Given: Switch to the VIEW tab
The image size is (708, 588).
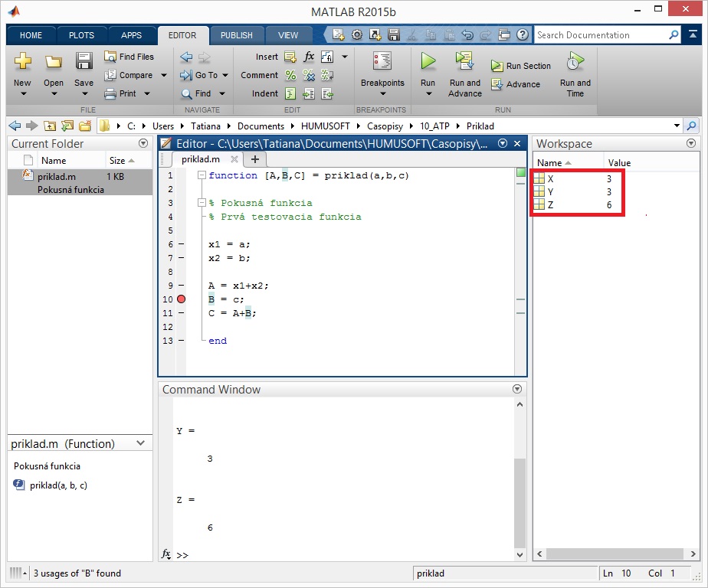Looking at the screenshot, I should pos(287,35).
